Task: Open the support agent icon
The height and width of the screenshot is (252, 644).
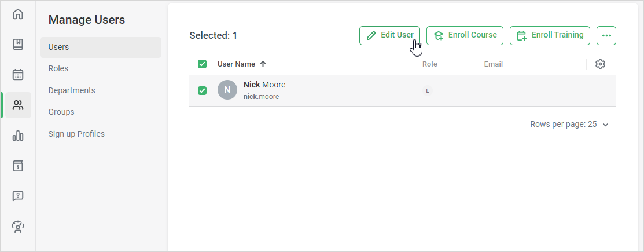Action: click(x=18, y=227)
